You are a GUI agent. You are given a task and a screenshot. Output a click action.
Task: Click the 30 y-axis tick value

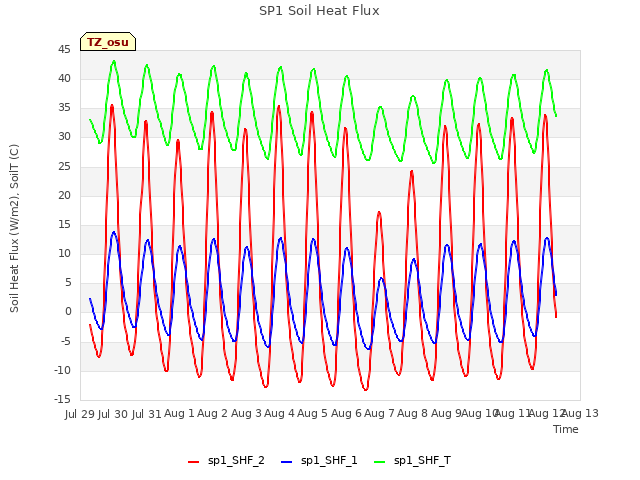point(64,137)
